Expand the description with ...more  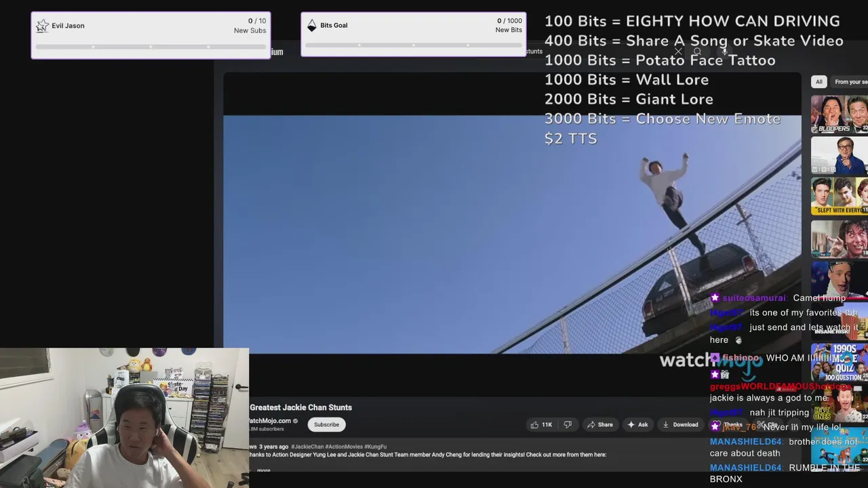pyautogui.click(x=263, y=470)
